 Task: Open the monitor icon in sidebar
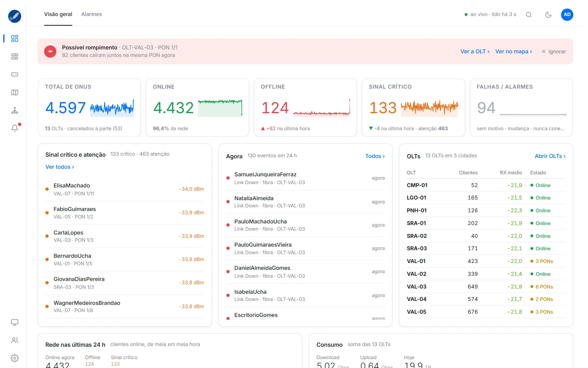[15, 322]
